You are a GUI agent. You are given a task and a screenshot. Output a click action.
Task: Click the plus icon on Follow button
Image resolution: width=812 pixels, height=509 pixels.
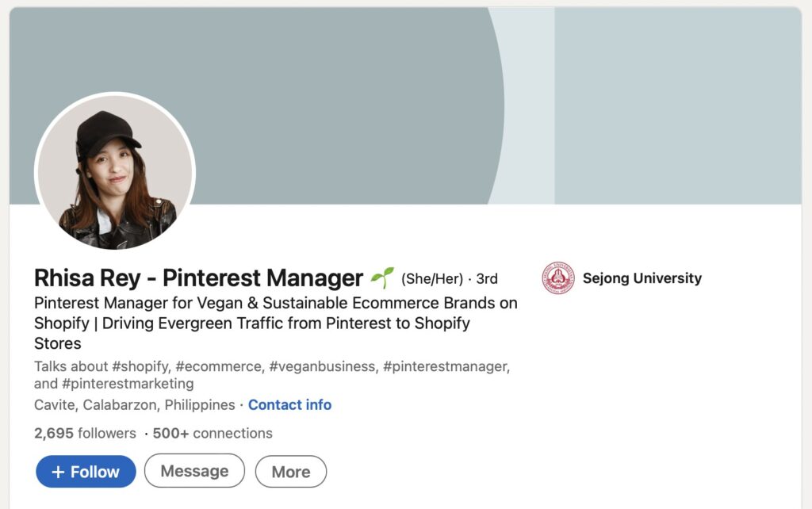pyautogui.click(x=58, y=472)
